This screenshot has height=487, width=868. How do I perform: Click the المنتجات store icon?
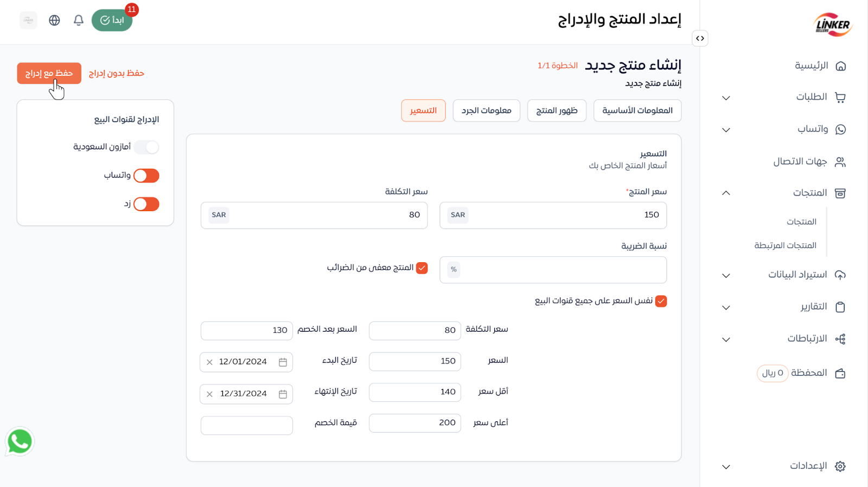[840, 193]
